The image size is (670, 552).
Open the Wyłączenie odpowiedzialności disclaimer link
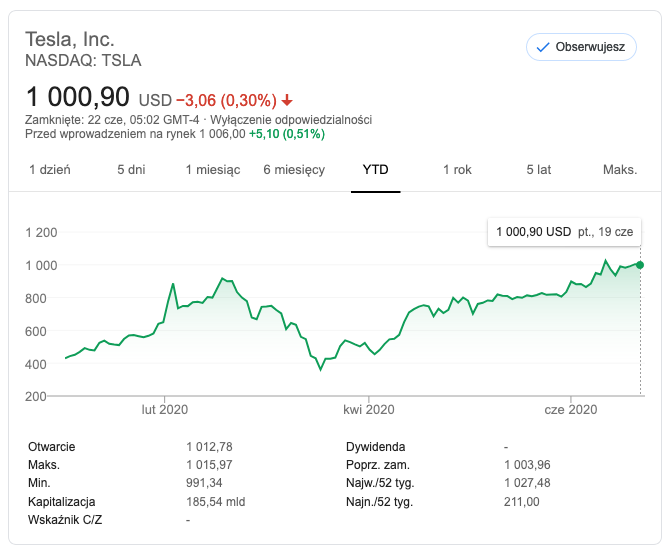[x=291, y=120]
